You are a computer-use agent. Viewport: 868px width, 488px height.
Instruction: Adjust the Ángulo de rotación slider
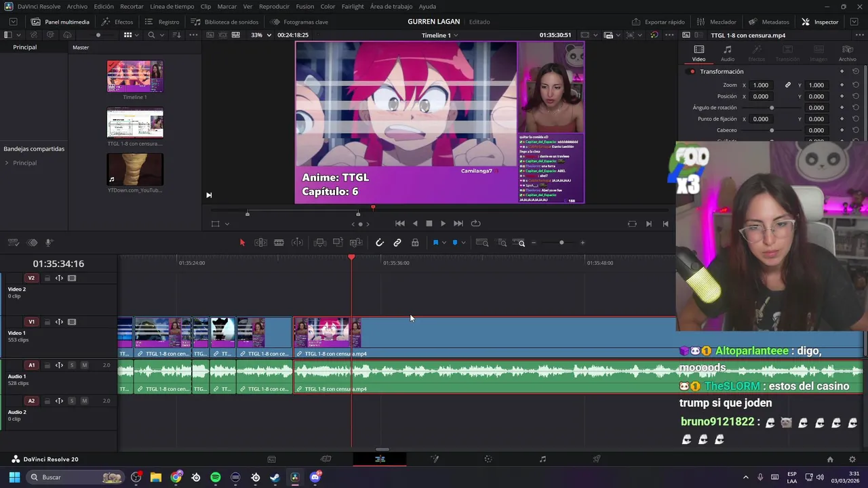click(x=772, y=108)
